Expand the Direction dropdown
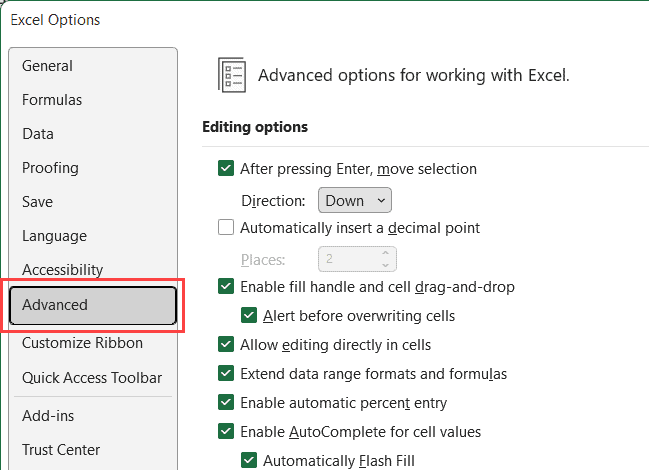649x470 pixels. click(x=354, y=200)
